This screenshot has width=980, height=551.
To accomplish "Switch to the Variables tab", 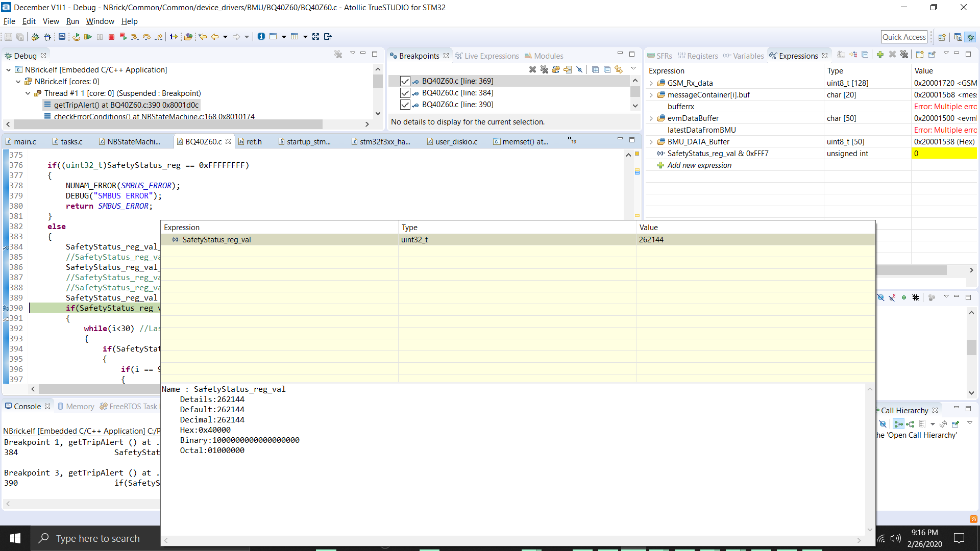I will tap(743, 56).
